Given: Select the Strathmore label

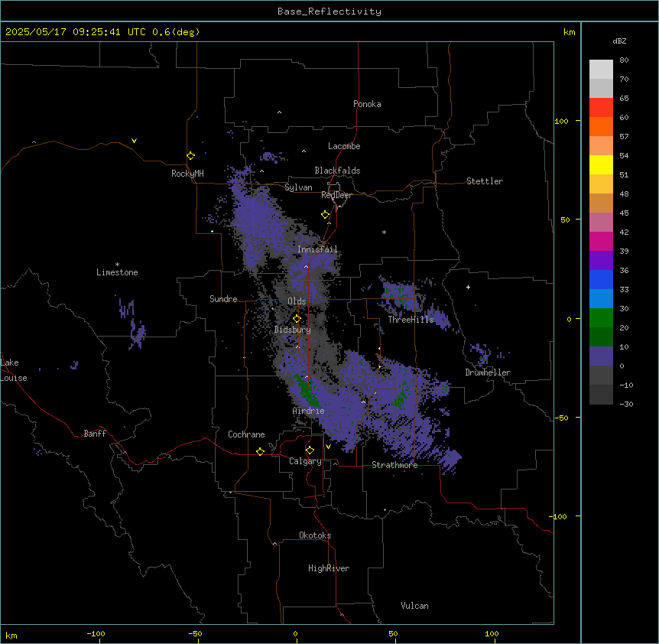Looking at the screenshot, I should click(x=394, y=465).
